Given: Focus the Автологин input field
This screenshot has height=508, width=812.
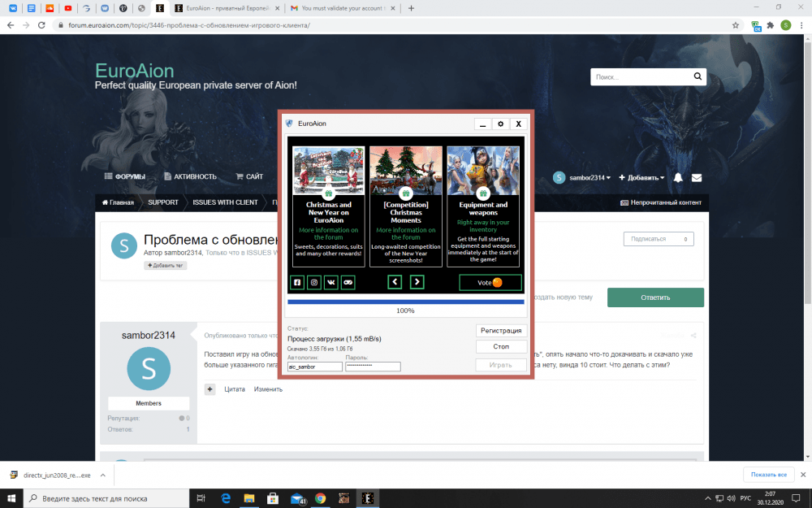Looking at the screenshot, I should 315,367.
